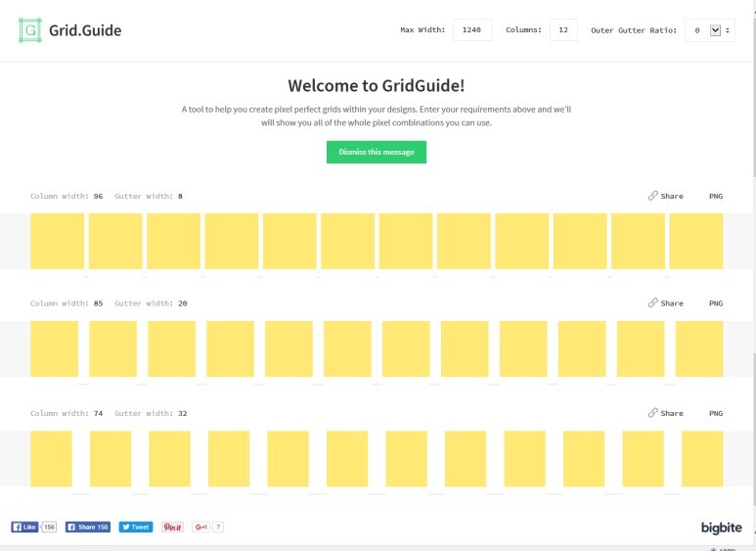Download PNG for column width 85 grid
The height and width of the screenshot is (551, 756).
716,303
